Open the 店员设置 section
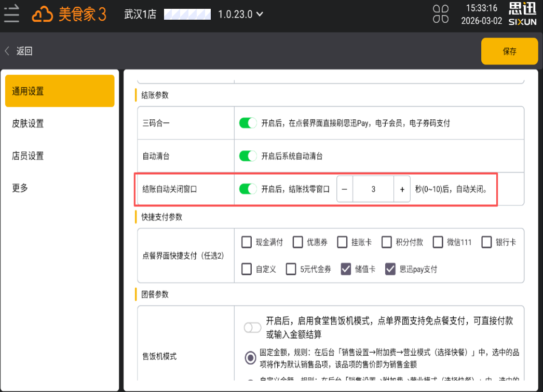 28,156
